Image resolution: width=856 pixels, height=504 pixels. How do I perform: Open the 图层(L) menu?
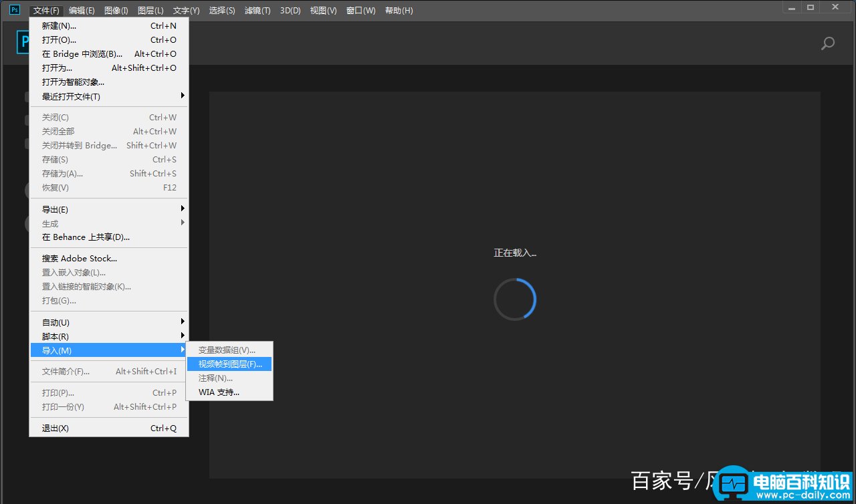(x=150, y=11)
